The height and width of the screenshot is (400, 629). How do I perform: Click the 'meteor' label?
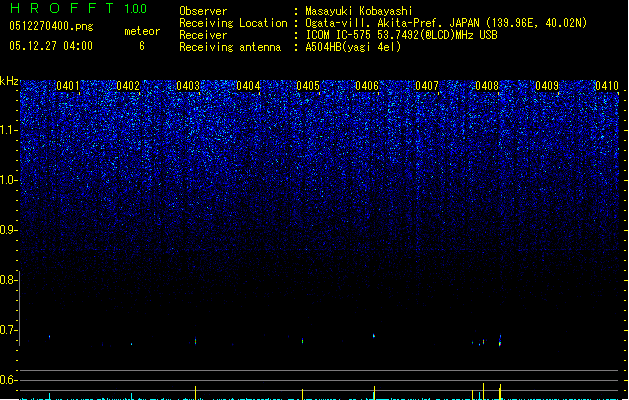(x=142, y=31)
